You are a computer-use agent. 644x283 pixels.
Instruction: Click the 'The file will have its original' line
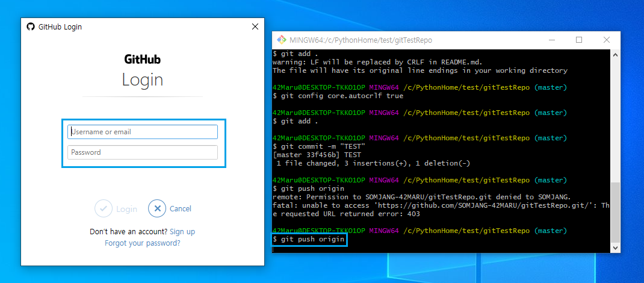[x=420, y=70]
